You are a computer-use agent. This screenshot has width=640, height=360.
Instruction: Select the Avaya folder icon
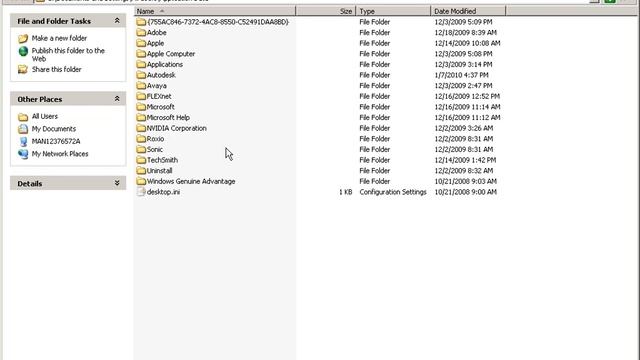pos(141,85)
